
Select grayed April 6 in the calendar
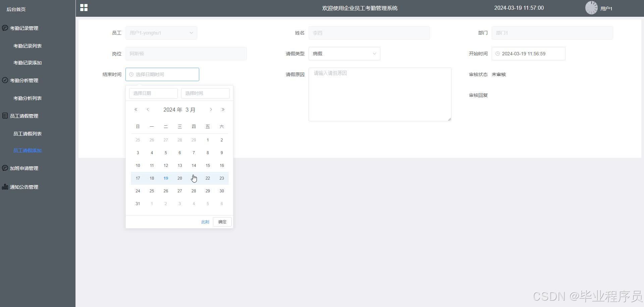click(x=222, y=204)
